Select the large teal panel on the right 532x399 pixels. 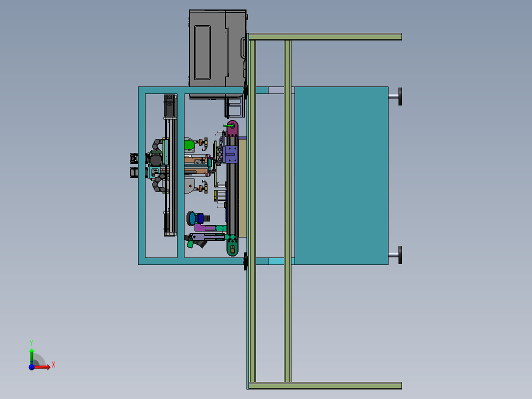pos(341,176)
